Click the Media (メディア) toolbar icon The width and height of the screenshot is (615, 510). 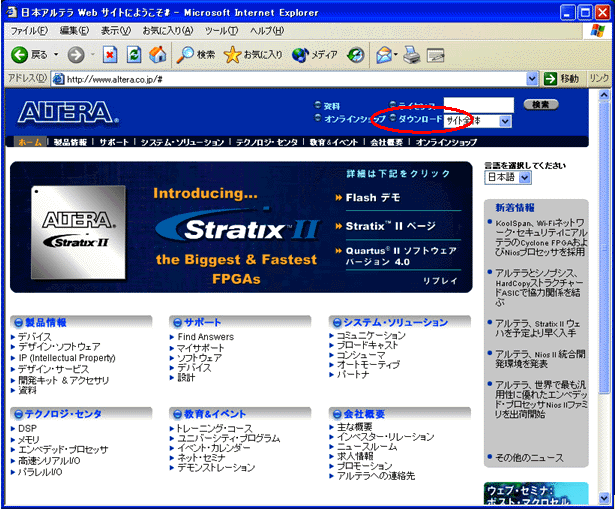point(300,54)
